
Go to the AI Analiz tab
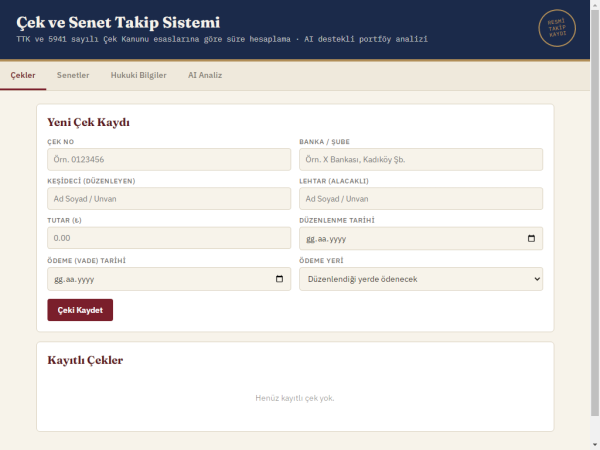[x=205, y=75]
